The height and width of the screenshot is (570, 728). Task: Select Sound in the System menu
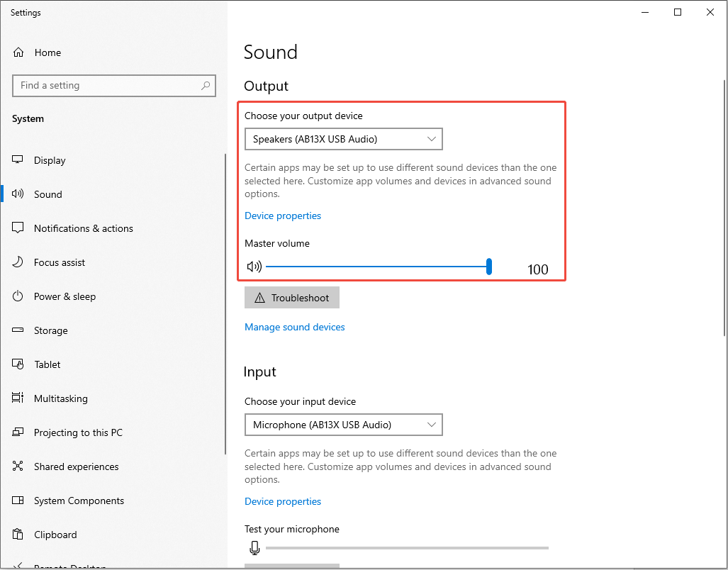click(47, 194)
